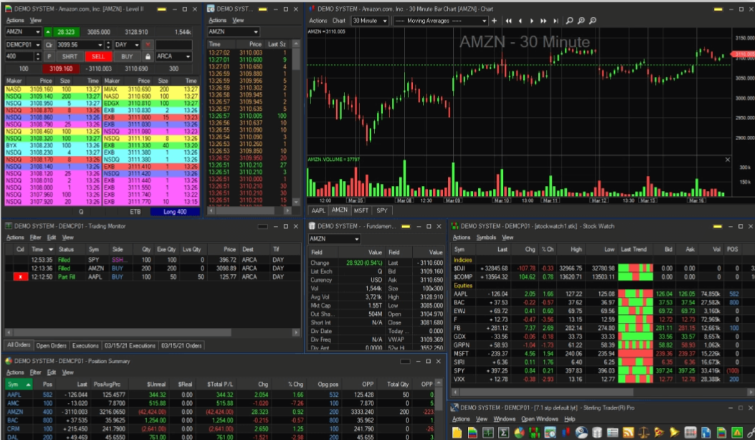Open AMZN symbol dropdown in Fundamentals window

tap(356, 239)
